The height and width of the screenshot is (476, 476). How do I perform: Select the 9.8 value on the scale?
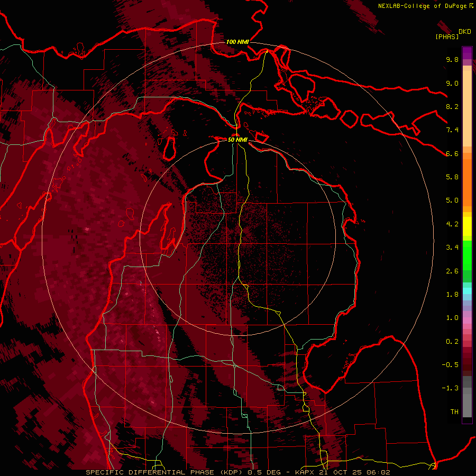point(452,59)
